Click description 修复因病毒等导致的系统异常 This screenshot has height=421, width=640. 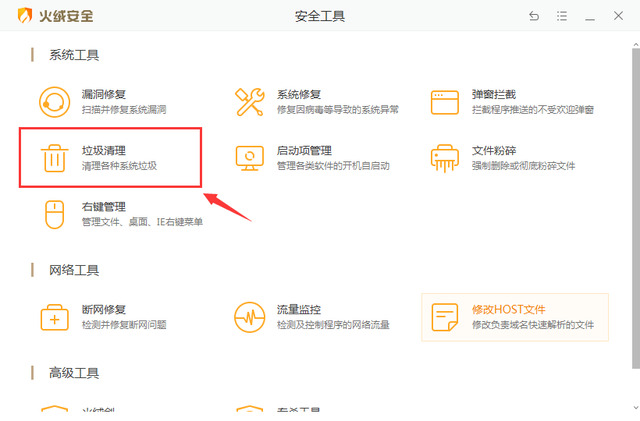tap(338, 109)
